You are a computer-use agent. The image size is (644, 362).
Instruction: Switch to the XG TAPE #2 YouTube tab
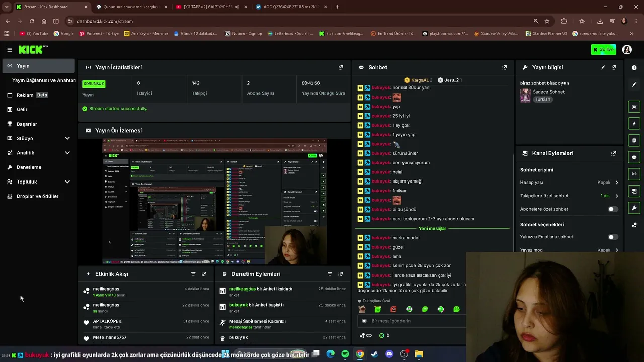(x=207, y=7)
